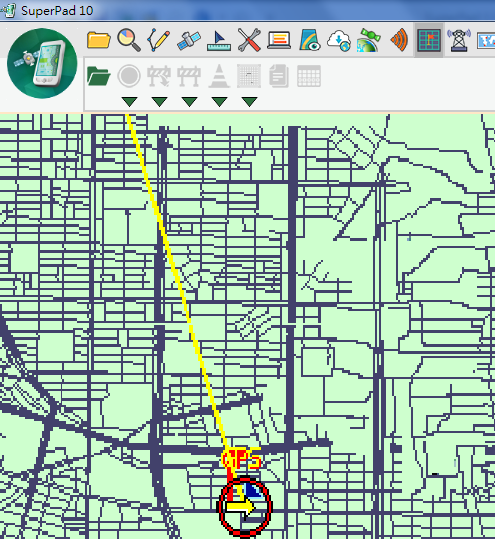495x539 pixels.
Task: Click the orange signal waves icon
Action: [399, 40]
